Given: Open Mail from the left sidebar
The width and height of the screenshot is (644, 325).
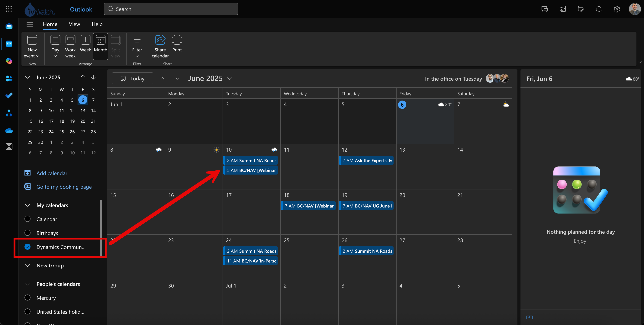Looking at the screenshot, I should click(9, 26).
